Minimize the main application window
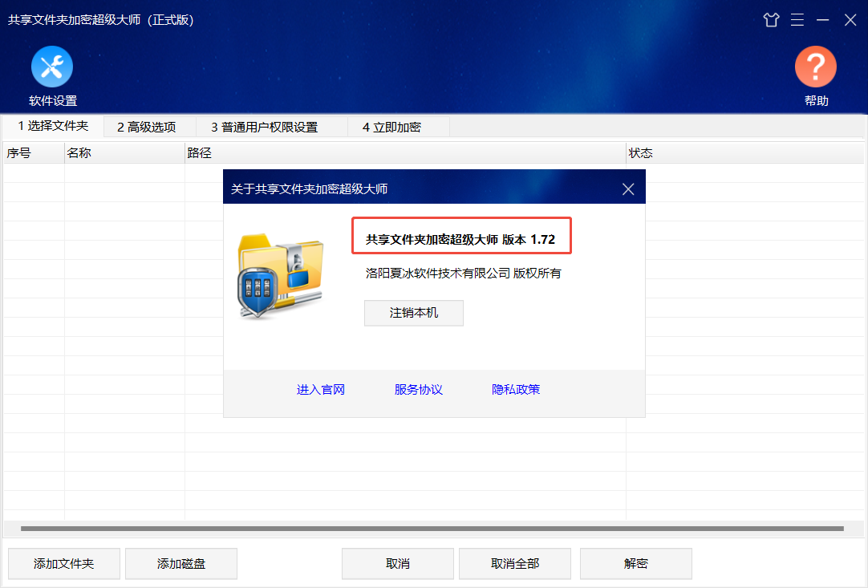 pos(822,20)
